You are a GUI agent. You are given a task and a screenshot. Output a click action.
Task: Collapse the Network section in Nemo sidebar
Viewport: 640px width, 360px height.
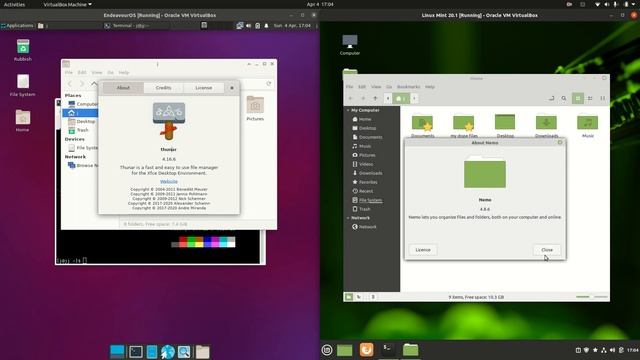click(x=348, y=218)
